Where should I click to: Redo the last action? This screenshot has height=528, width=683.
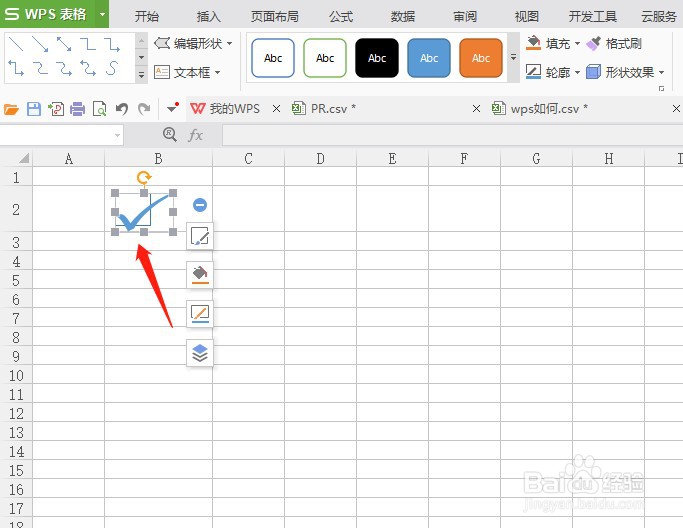[144, 108]
